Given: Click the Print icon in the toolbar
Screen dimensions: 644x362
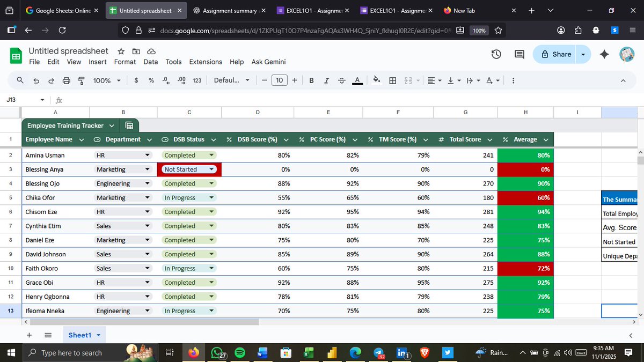Looking at the screenshot, I should (67, 80).
